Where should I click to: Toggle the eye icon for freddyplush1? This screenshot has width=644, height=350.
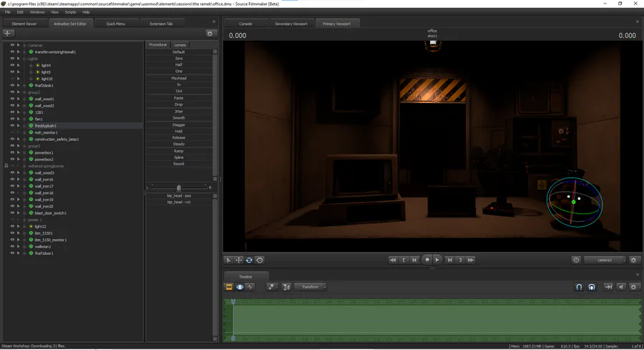click(x=12, y=126)
